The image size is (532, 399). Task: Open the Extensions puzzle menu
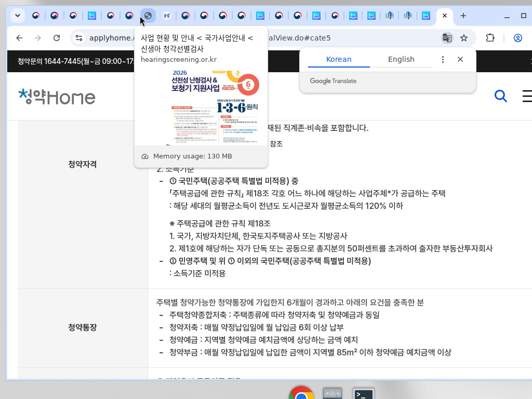[490, 38]
